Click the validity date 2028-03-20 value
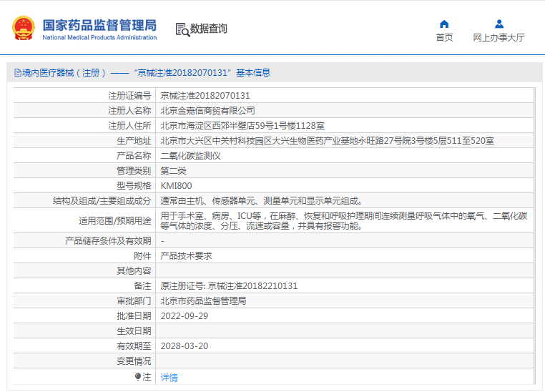Image resolution: width=545 pixels, height=392 pixels. pos(185,346)
